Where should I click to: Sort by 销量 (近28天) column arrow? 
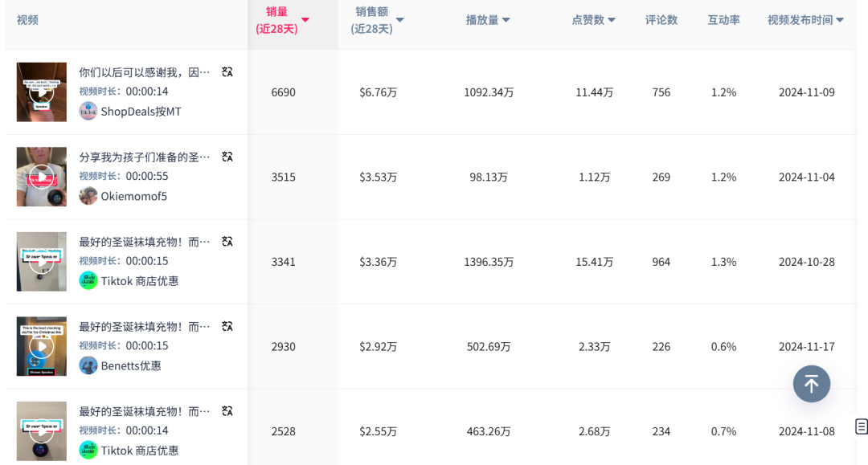(x=305, y=20)
